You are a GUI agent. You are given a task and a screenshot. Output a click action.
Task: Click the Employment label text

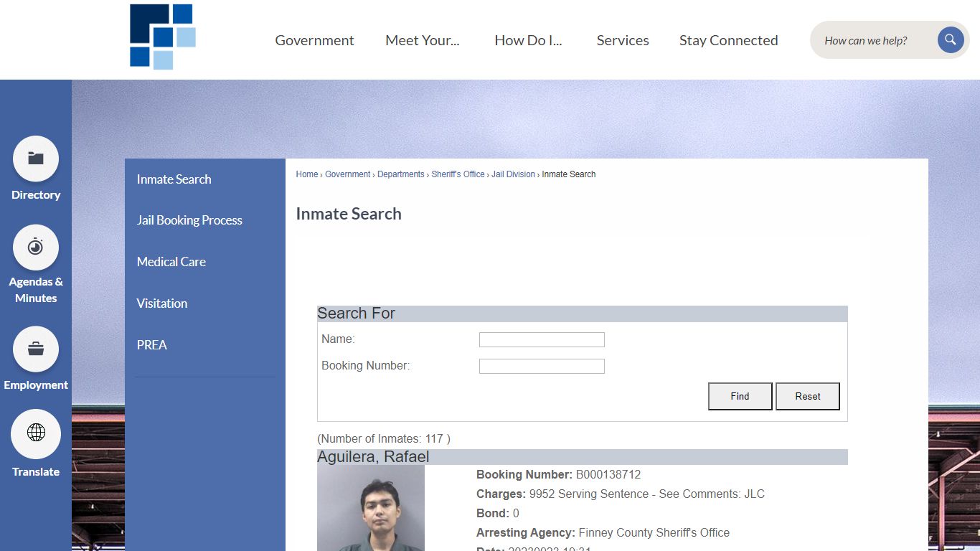(x=36, y=385)
